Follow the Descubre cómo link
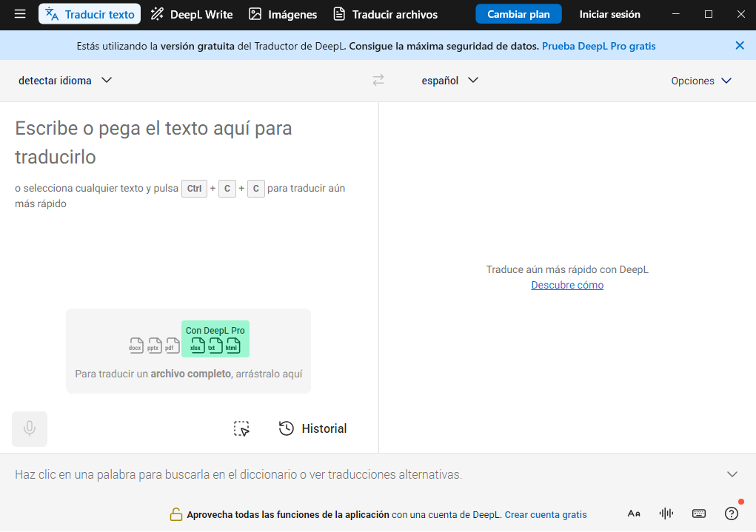Viewport: 756px width, 532px height. [x=567, y=285]
